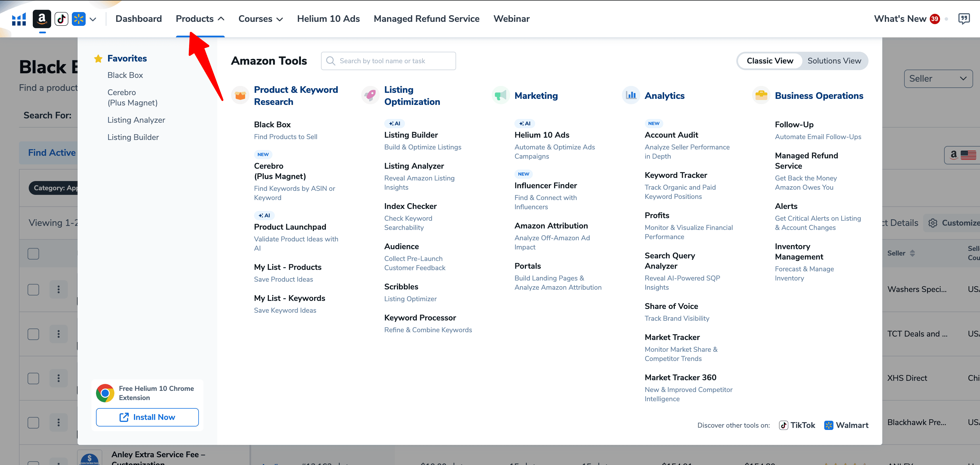This screenshot has height=465, width=980.
Task: Click the Product & Keyword Research box icon
Action: [240, 95]
